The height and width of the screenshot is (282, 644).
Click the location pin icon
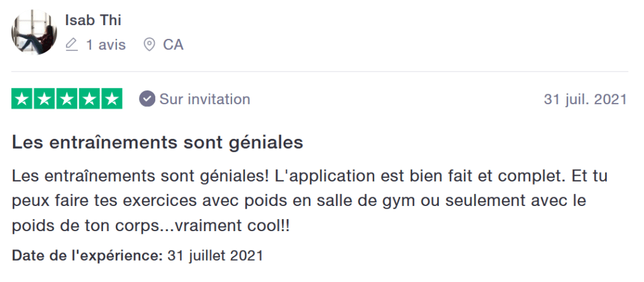(149, 45)
